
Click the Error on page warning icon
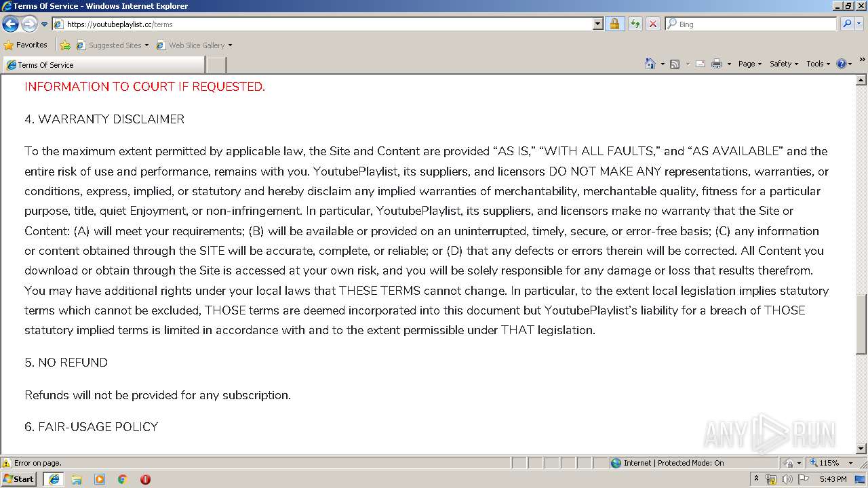tap(7, 463)
